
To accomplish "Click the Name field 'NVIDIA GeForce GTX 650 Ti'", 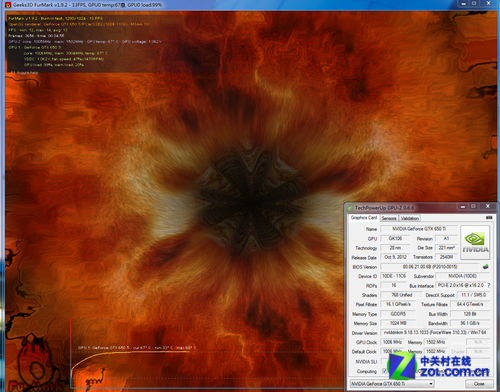I will (419, 229).
